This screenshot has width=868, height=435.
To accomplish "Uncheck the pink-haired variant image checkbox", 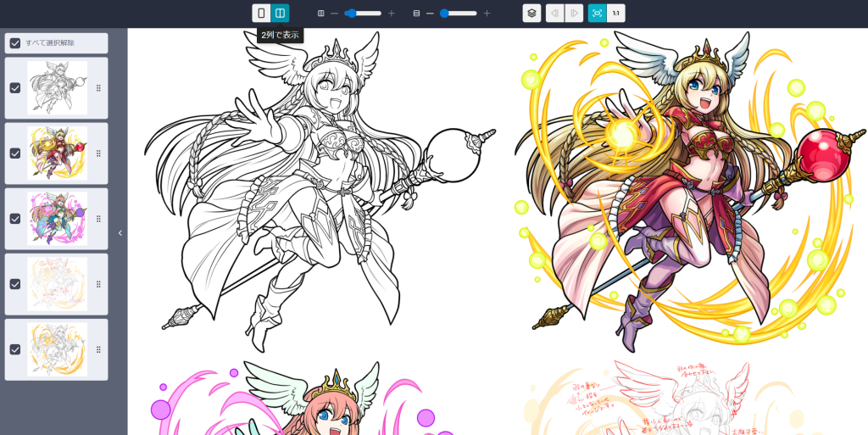I will coord(15,219).
